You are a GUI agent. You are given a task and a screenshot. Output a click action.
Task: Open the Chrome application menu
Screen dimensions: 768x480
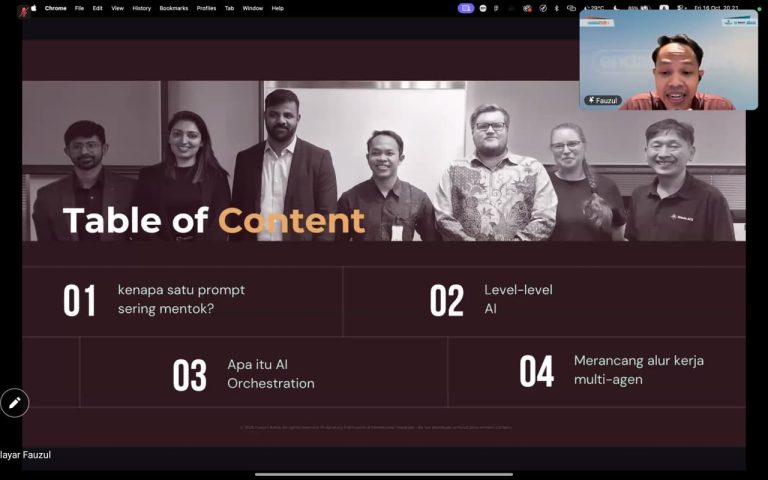click(55, 8)
